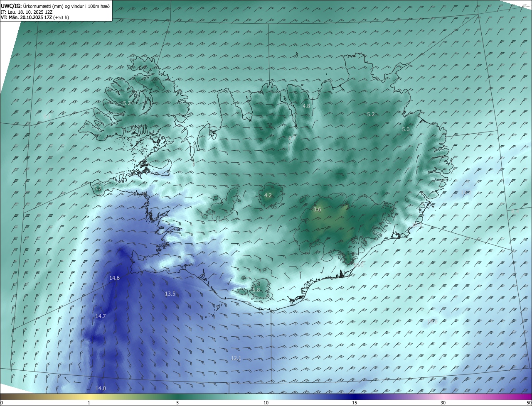The height and width of the screenshot is (406, 532).
Task: Click the dark navy colorbar segment at 15
Action: 355,397
